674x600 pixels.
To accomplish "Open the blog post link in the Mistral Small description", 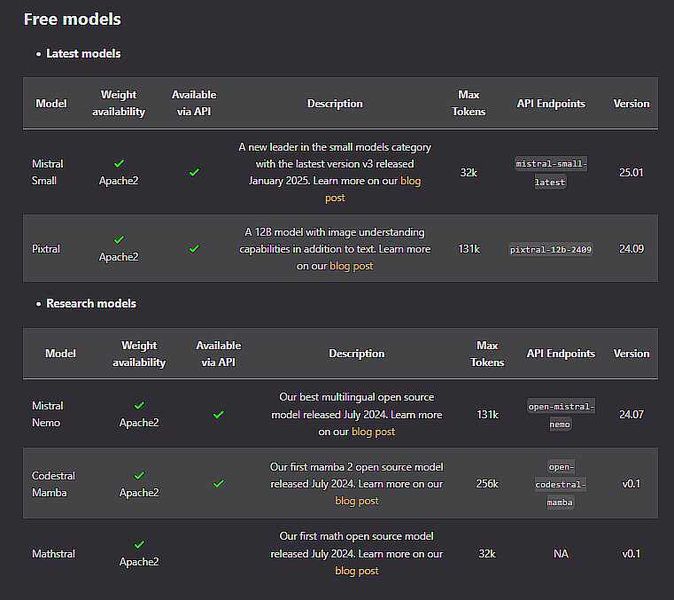I will pos(373,189).
